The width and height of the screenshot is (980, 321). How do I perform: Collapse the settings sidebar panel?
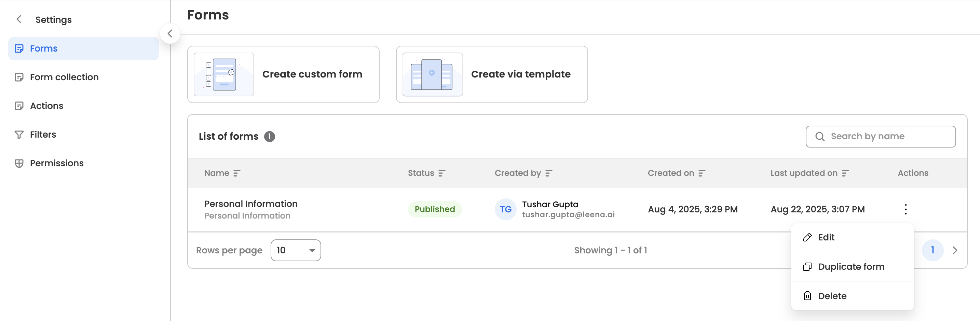click(170, 34)
